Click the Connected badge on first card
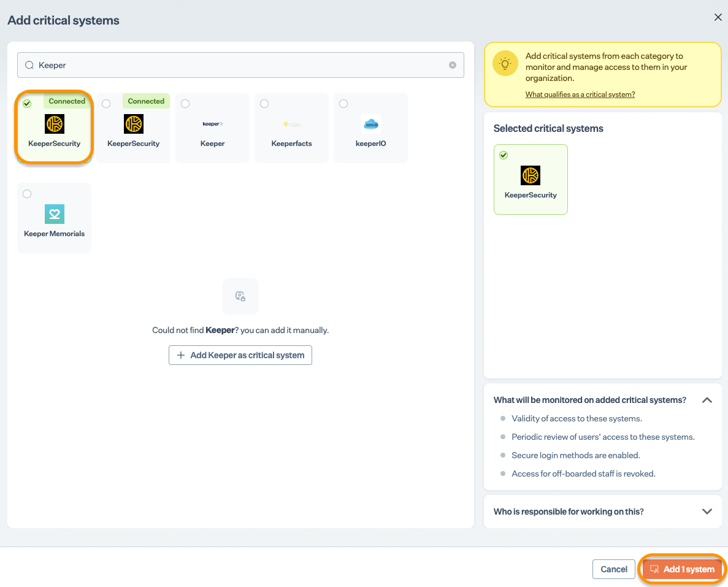Screen dimensions: 728x587 (67, 101)
